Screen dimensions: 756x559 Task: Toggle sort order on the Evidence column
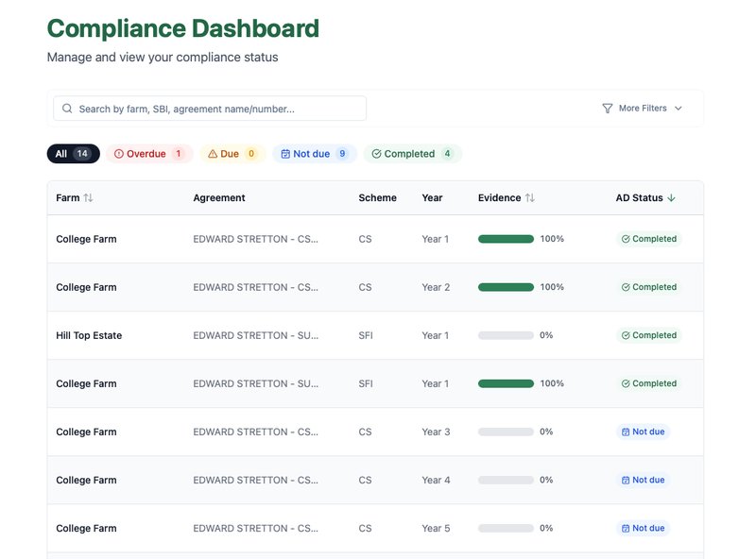pos(529,197)
